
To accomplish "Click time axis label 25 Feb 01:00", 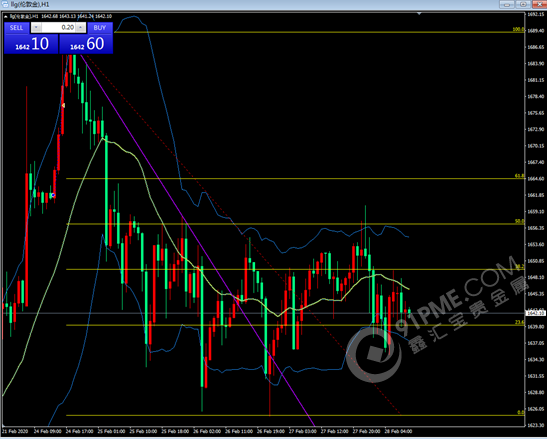I will (111, 431).
